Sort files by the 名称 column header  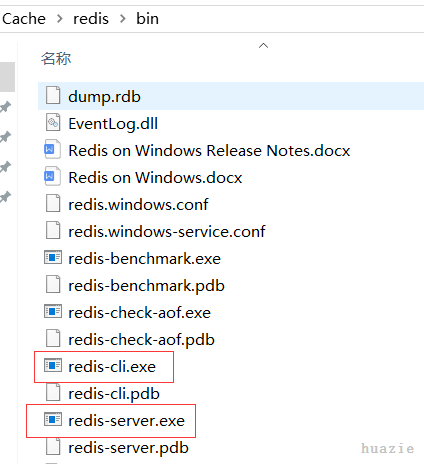56,59
